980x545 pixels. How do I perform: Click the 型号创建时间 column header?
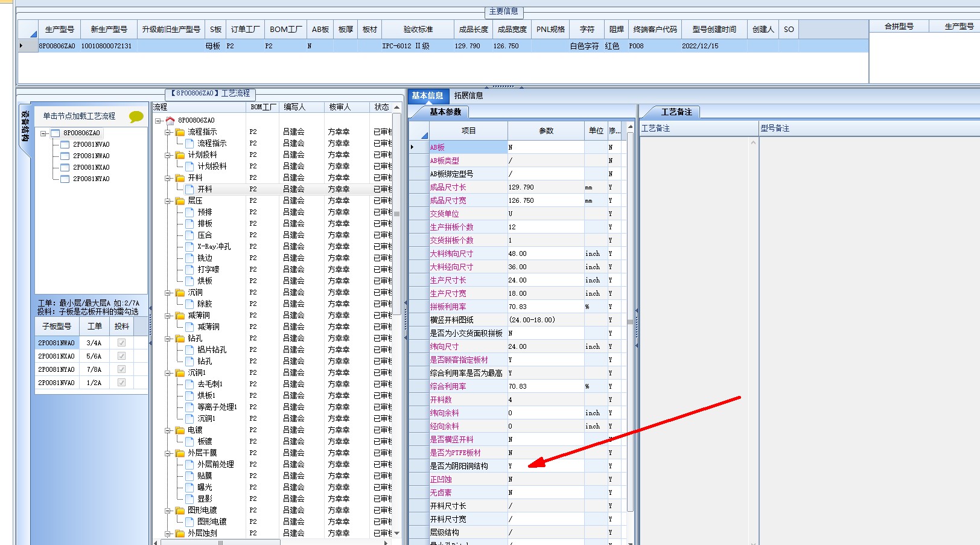pyautogui.click(x=714, y=29)
